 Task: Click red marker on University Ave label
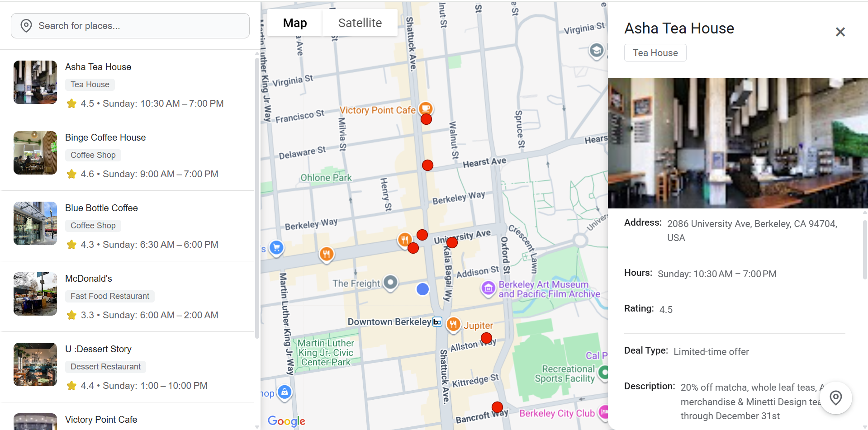click(x=452, y=243)
